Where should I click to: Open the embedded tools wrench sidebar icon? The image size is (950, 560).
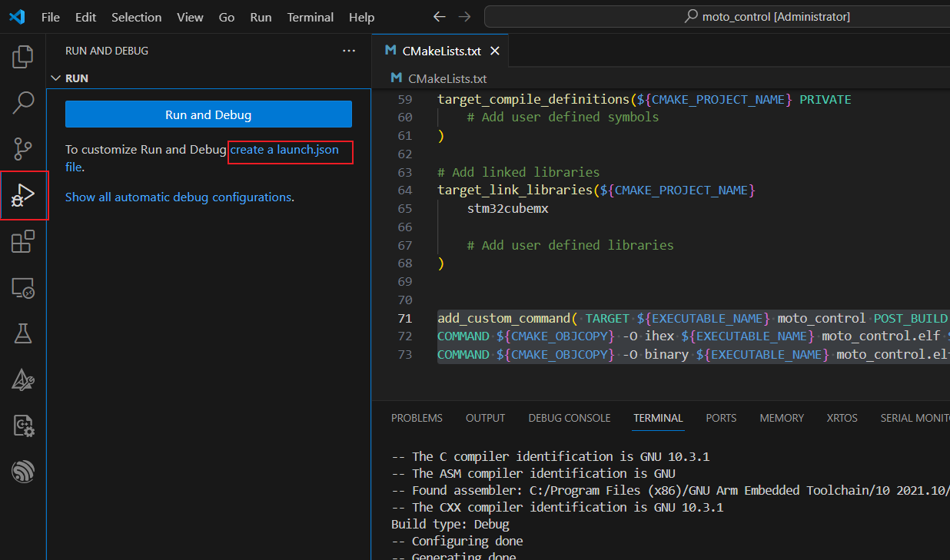pos(22,379)
